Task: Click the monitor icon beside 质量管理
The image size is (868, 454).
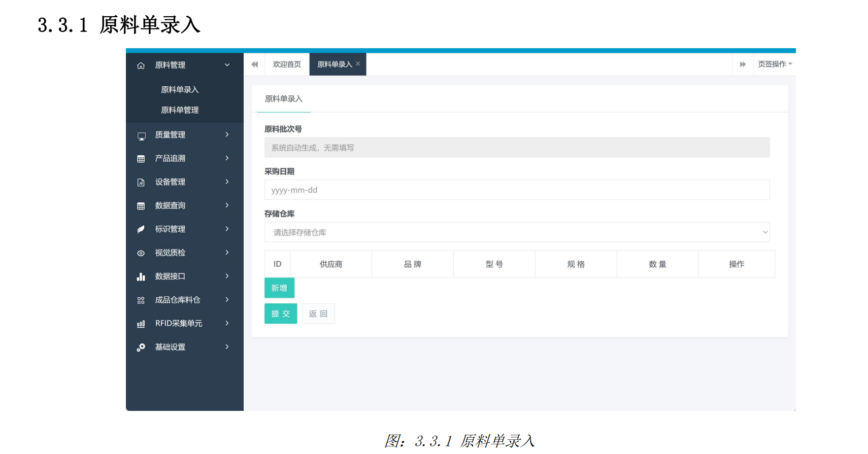Action: coord(141,136)
